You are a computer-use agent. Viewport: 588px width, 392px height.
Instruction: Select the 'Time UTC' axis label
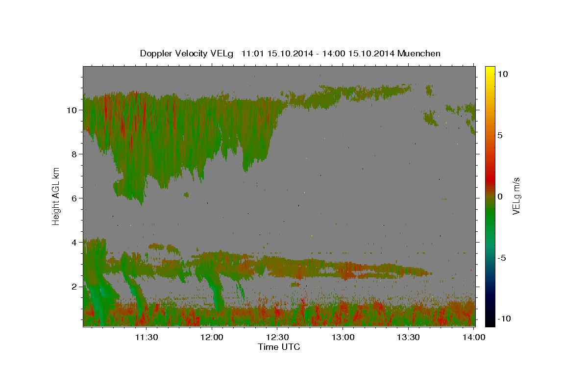coord(279,347)
